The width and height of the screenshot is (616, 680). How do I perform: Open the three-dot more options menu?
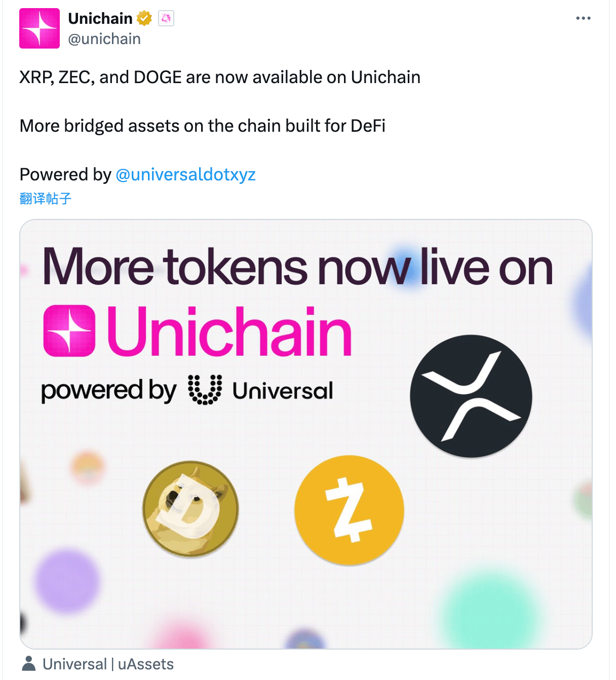584,18
